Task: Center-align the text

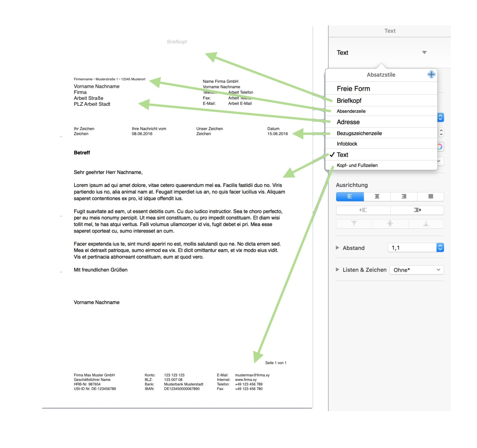Action: 377,197
